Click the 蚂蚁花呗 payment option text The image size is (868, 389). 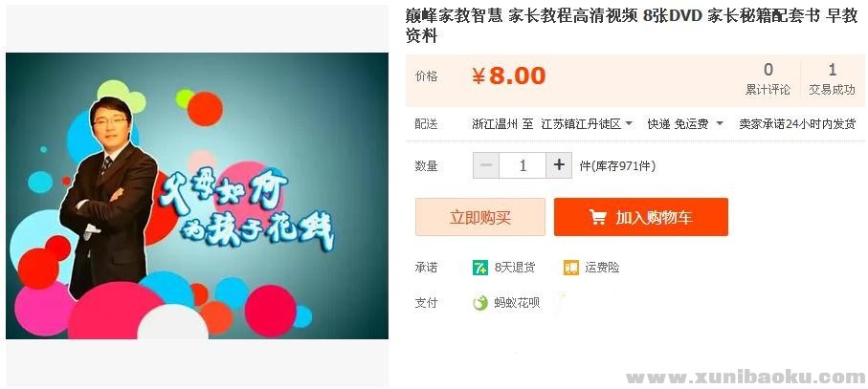pos(517,303)
